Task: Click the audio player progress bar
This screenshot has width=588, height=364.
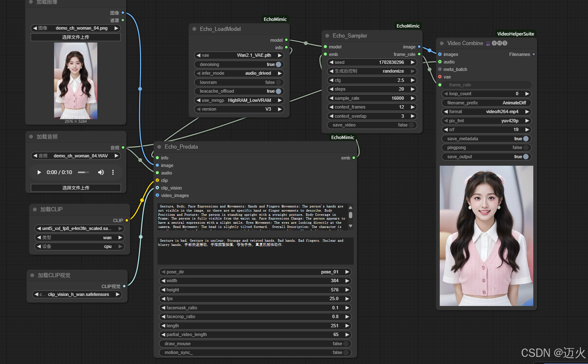Action: (x=84, y=172)
